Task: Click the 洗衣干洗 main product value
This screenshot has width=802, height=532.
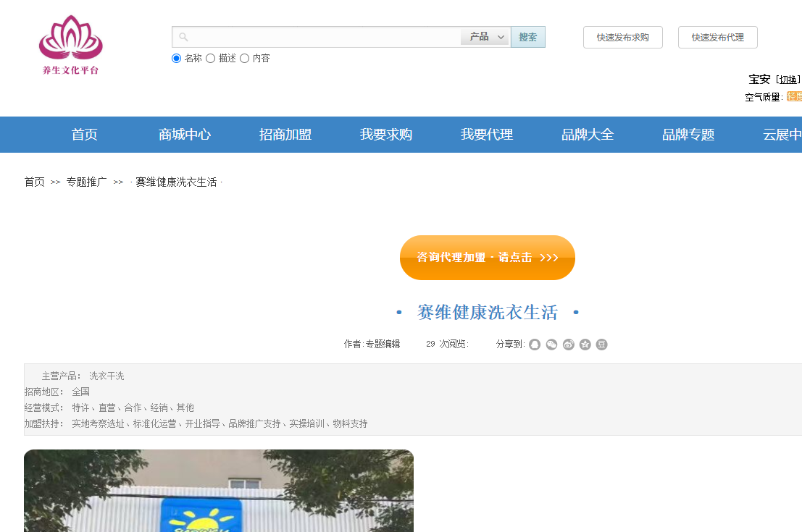Action: (107, 376)
